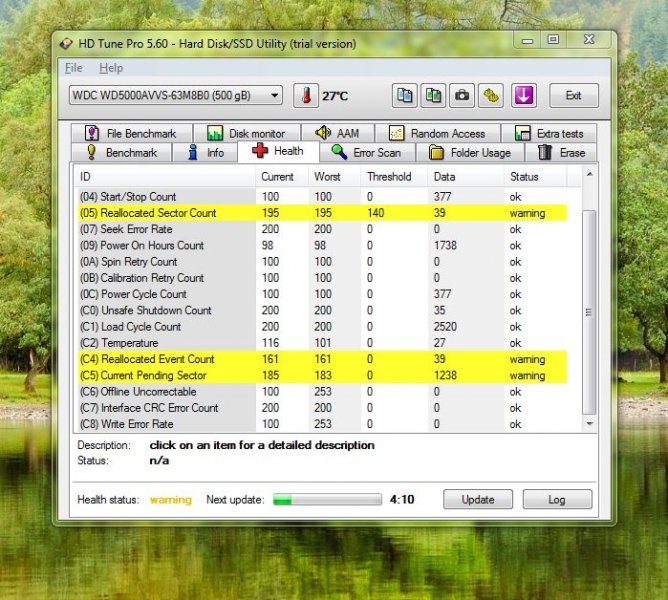
Task: Click the File Benchmark tab icon
Action: pyautogui.click(x=92, y=133)
